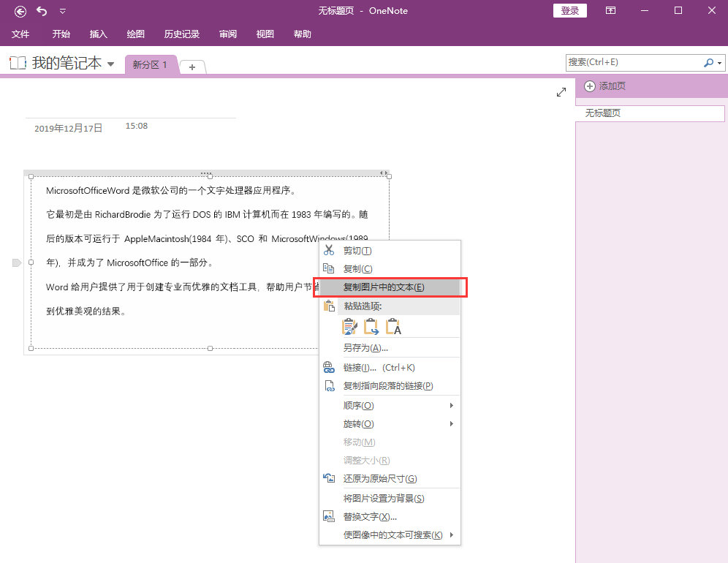Toggle the ribbon display options icon

click(610, 11)
